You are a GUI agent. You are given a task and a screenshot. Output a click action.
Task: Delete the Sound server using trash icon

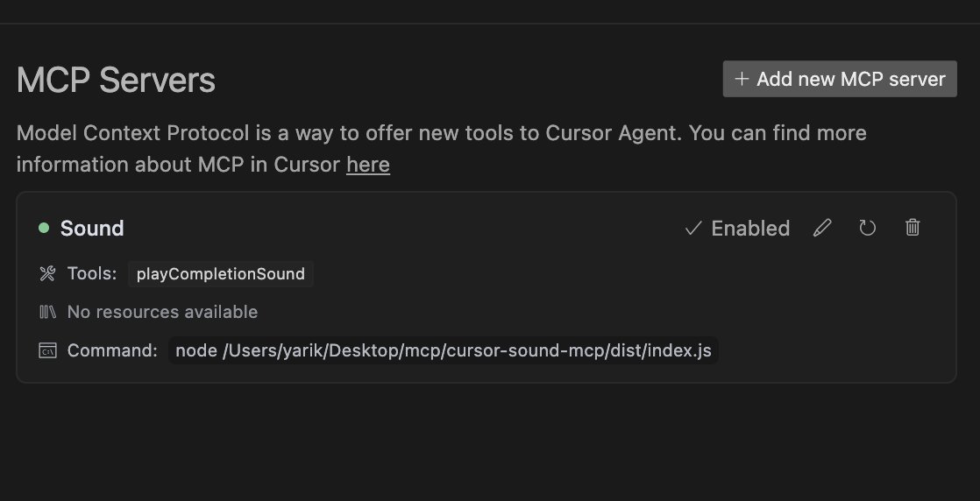click(x=913, y=228)
